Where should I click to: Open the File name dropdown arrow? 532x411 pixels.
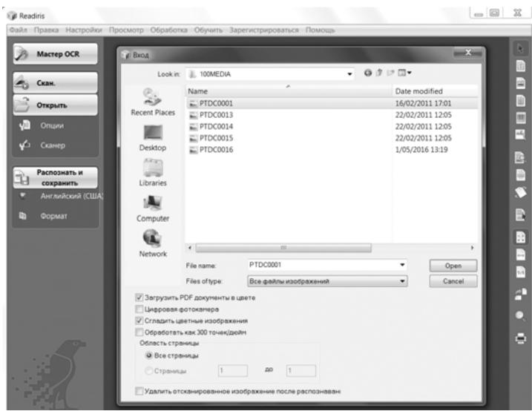point(402,265)
